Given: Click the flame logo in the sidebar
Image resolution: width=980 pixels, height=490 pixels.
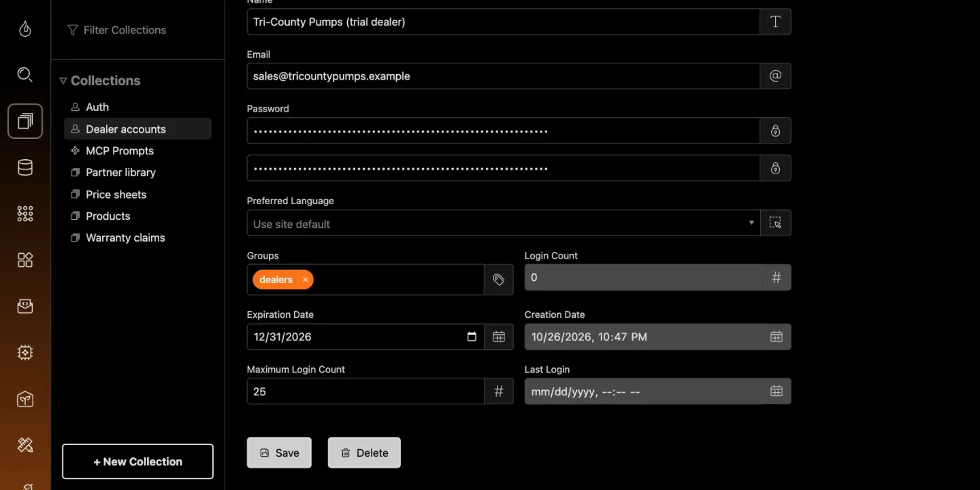Looking at the screenshot, I should point(25,29).
